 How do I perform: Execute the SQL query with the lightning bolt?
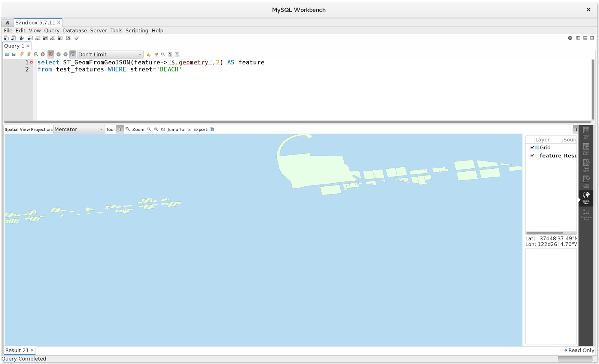(22, 54)
